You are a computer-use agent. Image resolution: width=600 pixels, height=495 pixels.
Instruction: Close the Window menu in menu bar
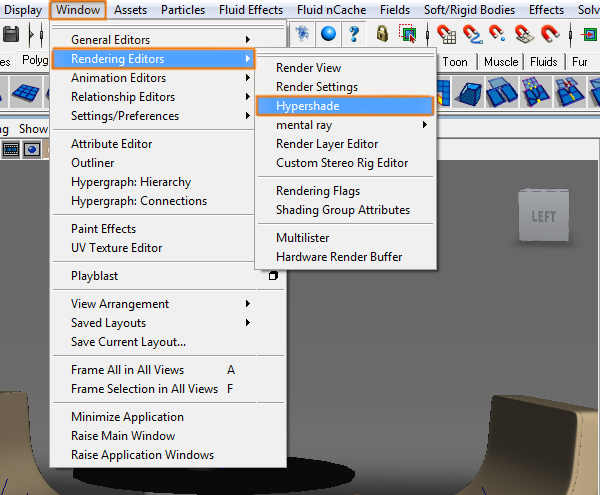(78, 10)
